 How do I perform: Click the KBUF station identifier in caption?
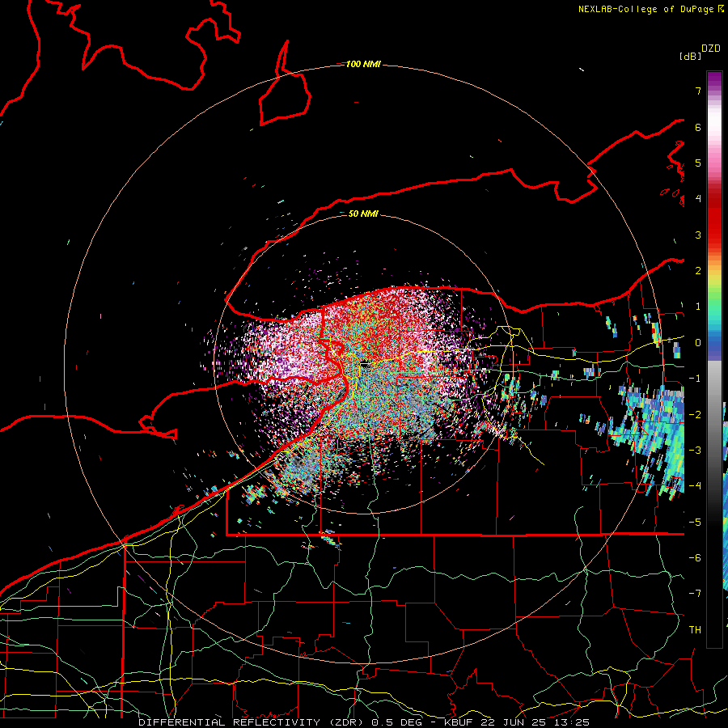(459, 722)
